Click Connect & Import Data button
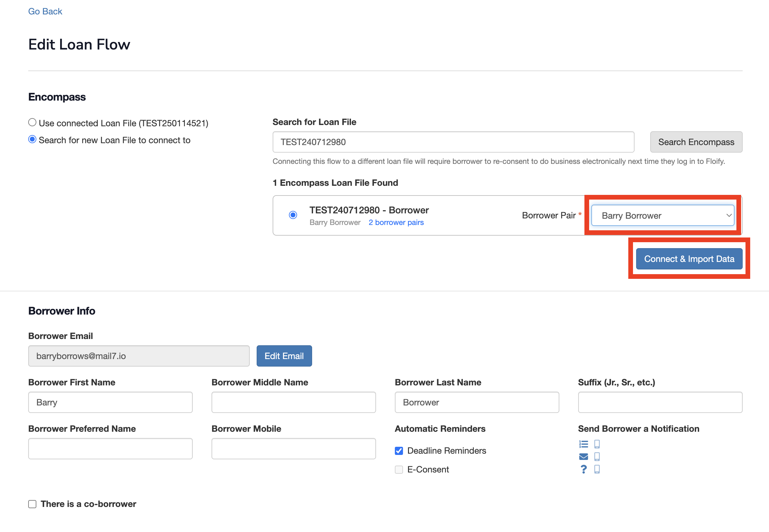The width and height of the screenshot is (769, 532). 689,259
